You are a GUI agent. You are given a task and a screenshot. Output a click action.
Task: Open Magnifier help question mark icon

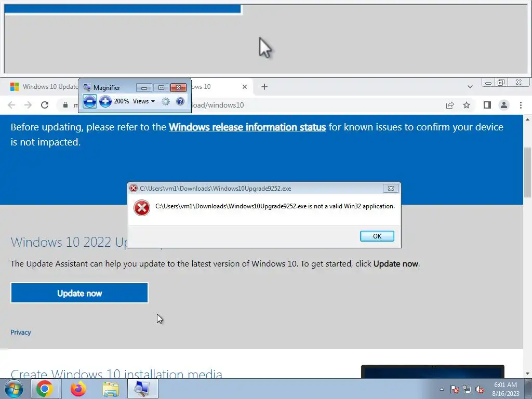point(180,101)
